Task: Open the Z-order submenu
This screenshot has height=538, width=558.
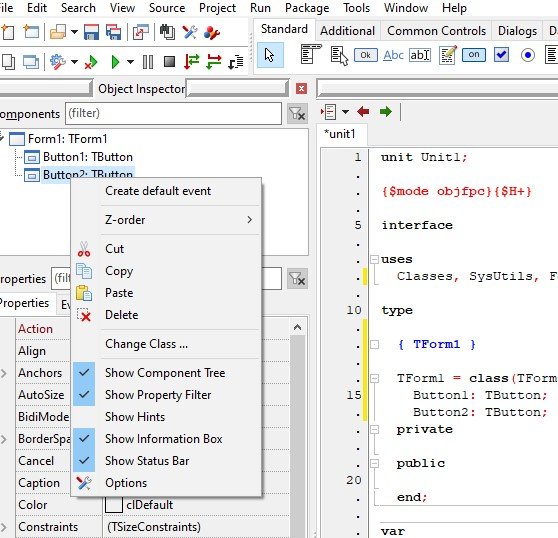Action: coord(165,220)
